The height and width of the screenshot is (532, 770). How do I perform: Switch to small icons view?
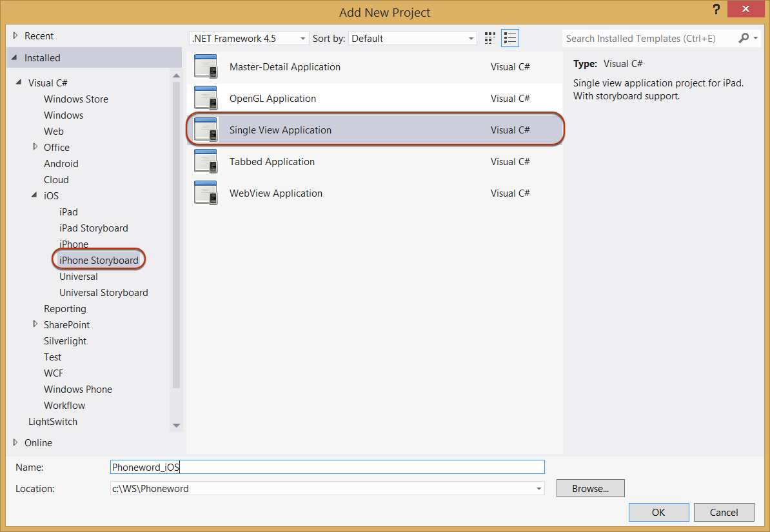pyautogui.click(x=491, y=39)
